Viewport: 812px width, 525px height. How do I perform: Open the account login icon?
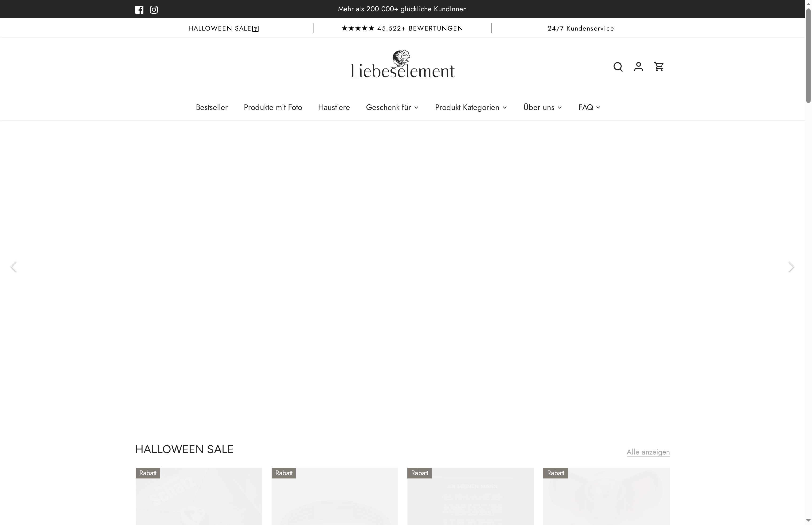(638, 67)
